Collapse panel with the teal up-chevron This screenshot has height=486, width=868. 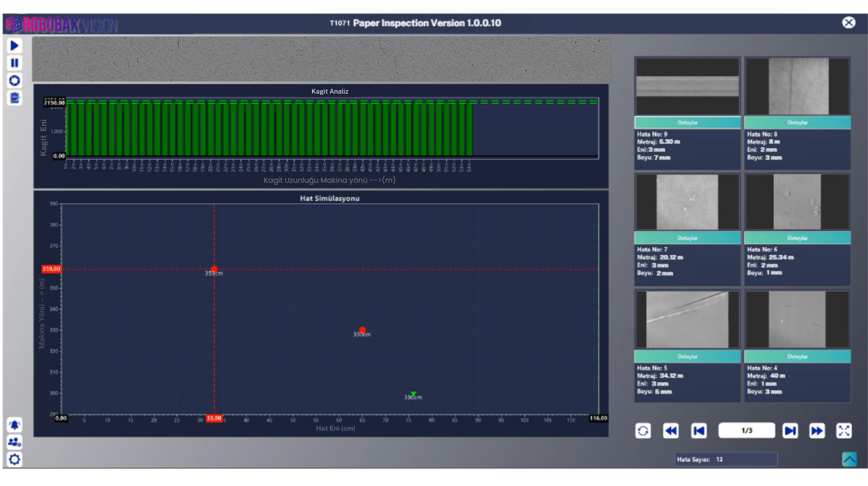coord(850,459)
